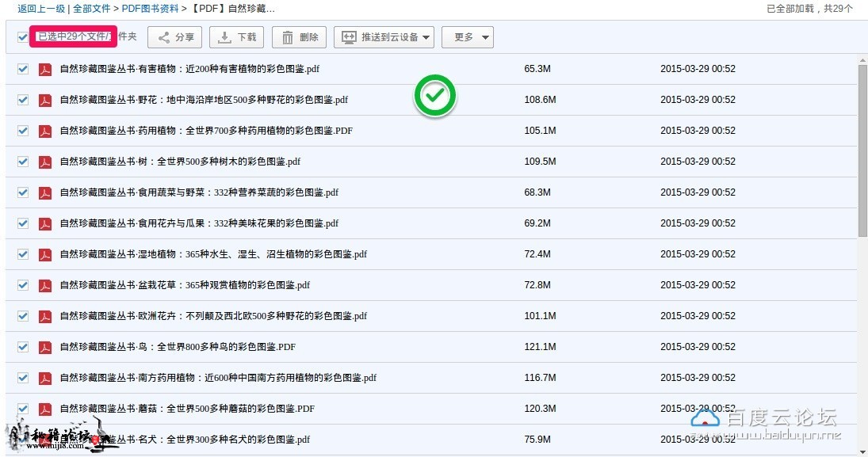This screenshot has height=457, width=868.
Task: Expand the 更多 dropdown menu
Action: (468, 37)
